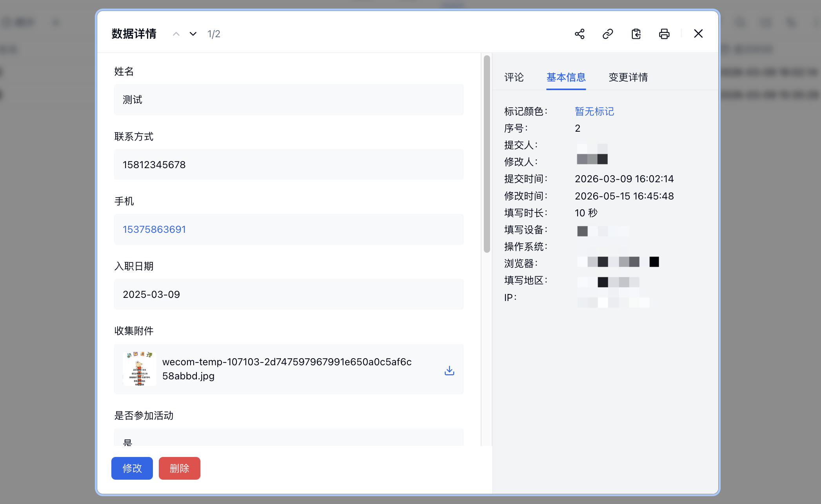The image size is (821, 504).
Task: Click the 入职日期 value 2025-03-09
Action: click(151, 294)
